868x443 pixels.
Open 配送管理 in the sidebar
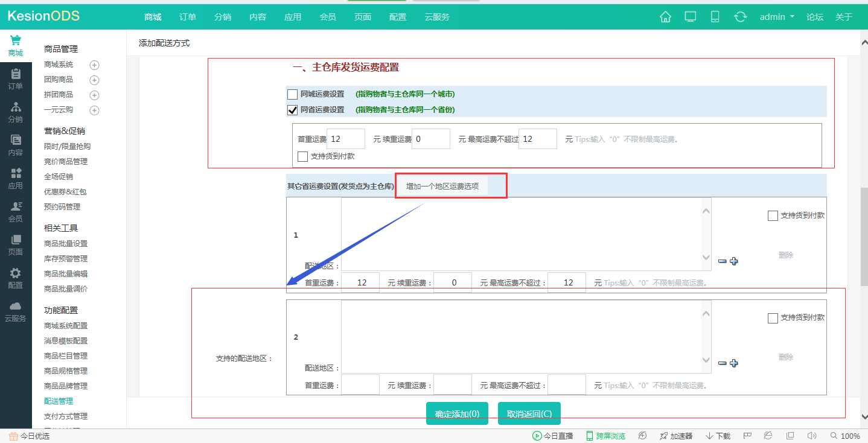click(x=59, y=401)
